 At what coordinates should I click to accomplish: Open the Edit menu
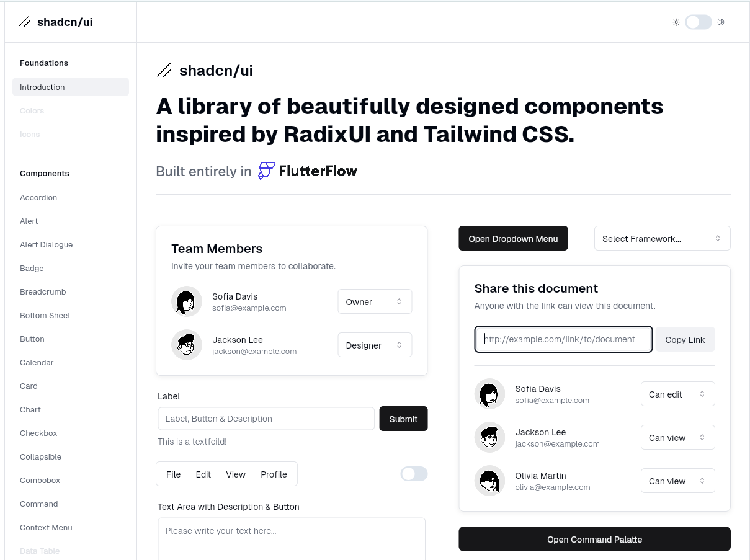pos(203,474)
